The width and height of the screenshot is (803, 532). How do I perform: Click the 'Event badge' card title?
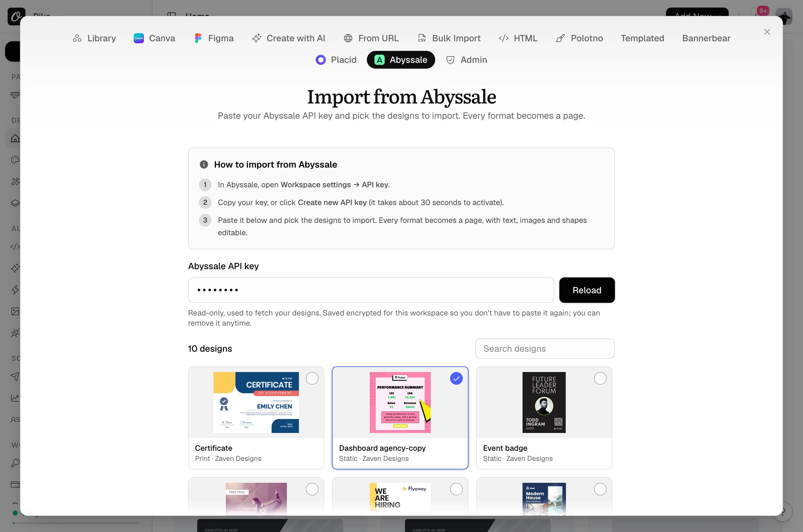tap(505, 448)
